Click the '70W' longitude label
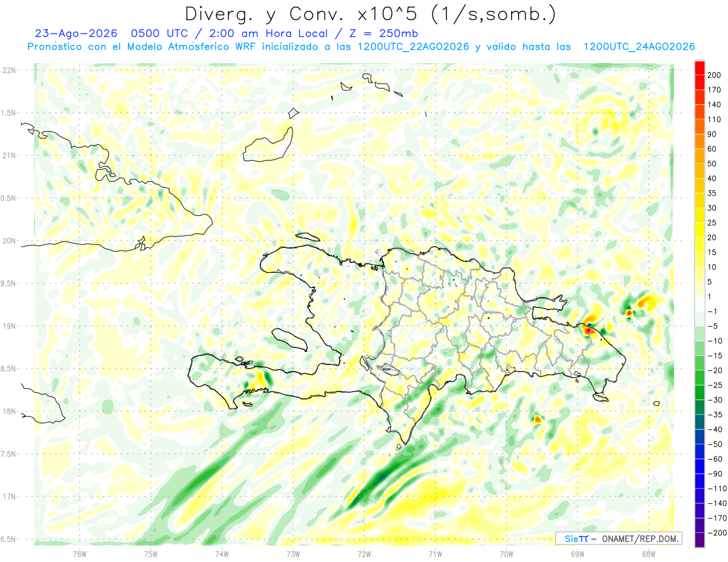 click(x=507, y=554)
